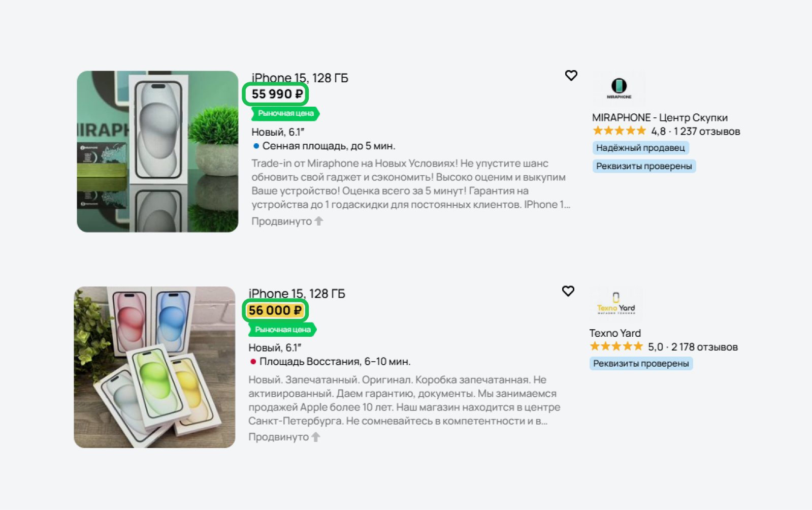Open the first iPhone 15, 128 ГБ title
Screen dimensions: 812x510
pyautogui.click(x=300, y=78)
